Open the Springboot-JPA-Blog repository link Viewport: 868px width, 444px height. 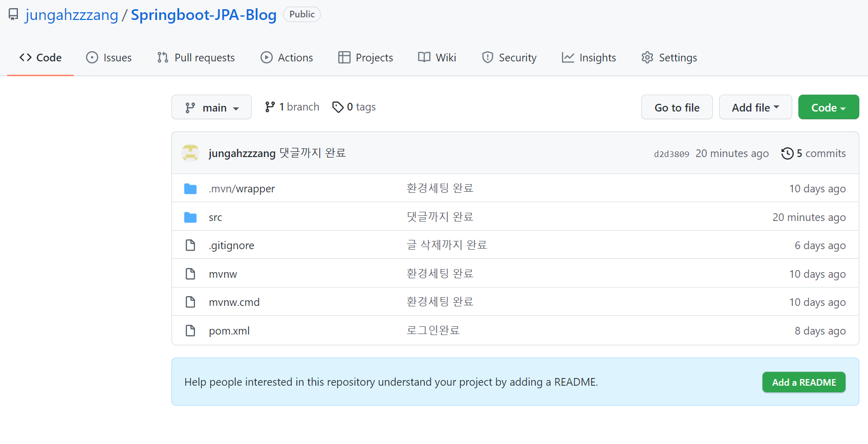click(x=204, y=15)
